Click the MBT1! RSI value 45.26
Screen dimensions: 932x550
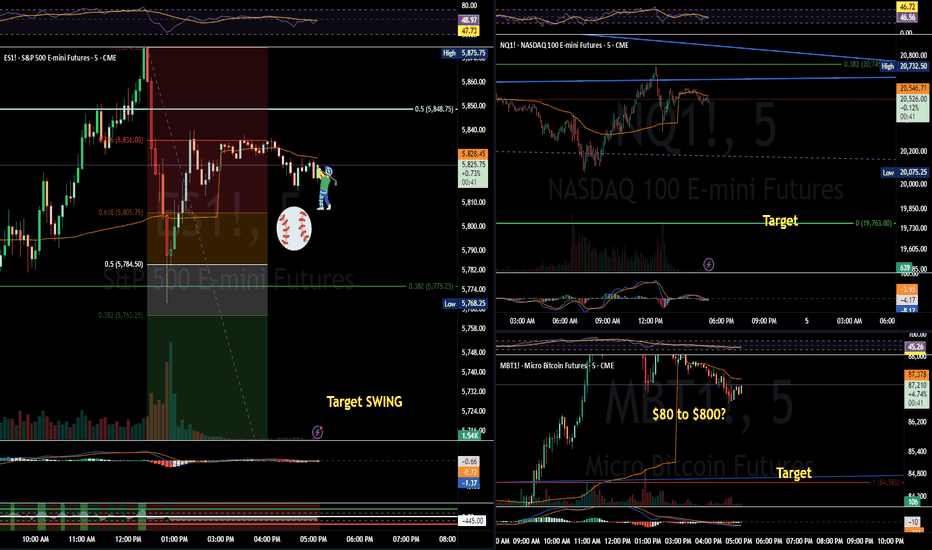click(x=916, y=347)
